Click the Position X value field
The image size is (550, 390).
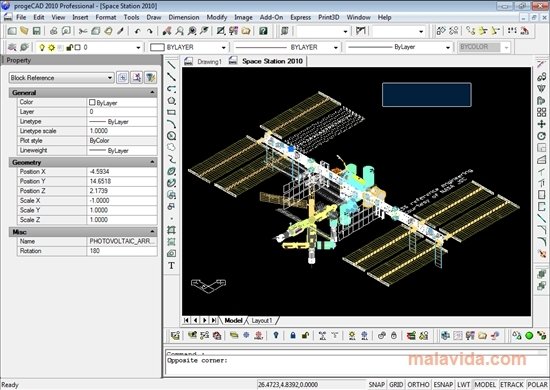point(122,172)
